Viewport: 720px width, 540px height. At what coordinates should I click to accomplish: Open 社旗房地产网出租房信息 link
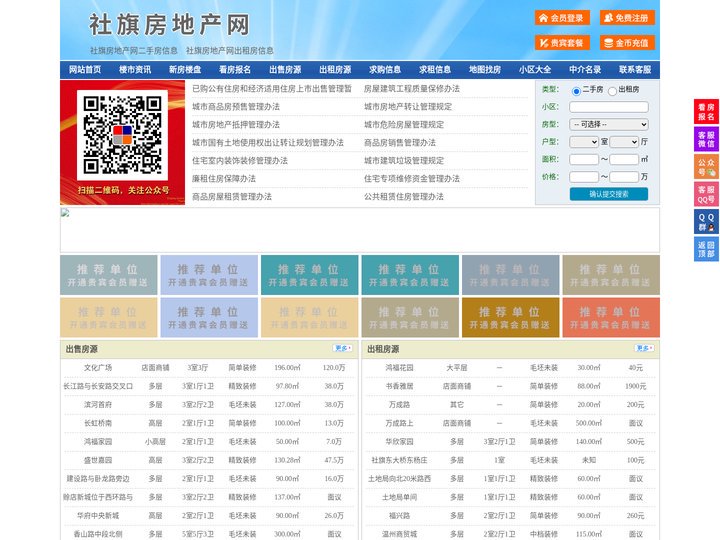(x=230, y=51)
